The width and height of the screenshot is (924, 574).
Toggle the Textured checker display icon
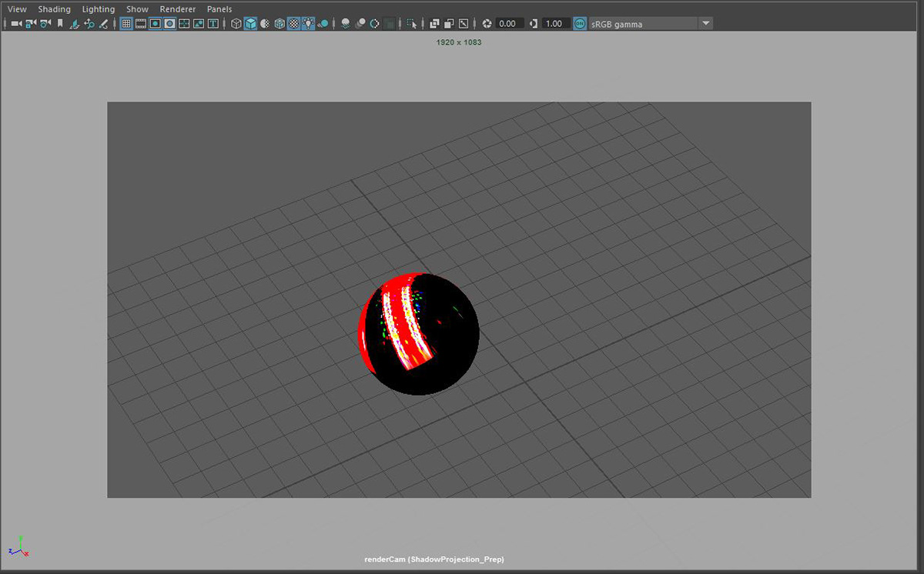click(294, 24)
